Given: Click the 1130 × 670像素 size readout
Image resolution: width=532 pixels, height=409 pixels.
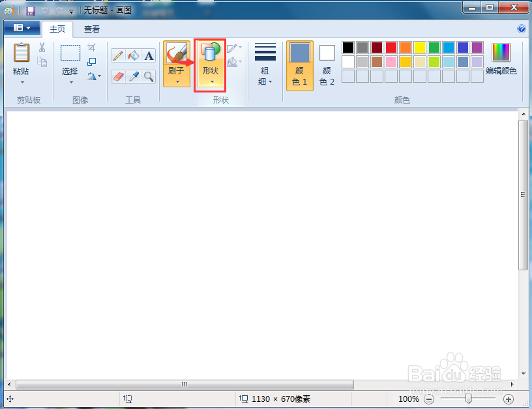Looking at the screenshot, I should click(281, 399).
